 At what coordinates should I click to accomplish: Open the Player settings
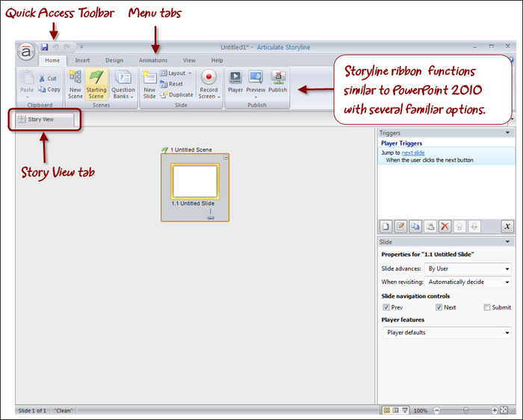[x=235, y=81]
